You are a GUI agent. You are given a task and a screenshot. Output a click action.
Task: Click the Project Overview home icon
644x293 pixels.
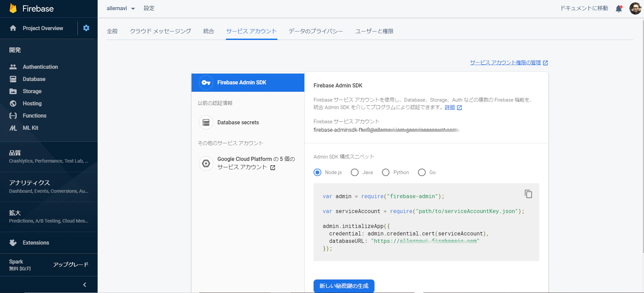click(13, 28)
